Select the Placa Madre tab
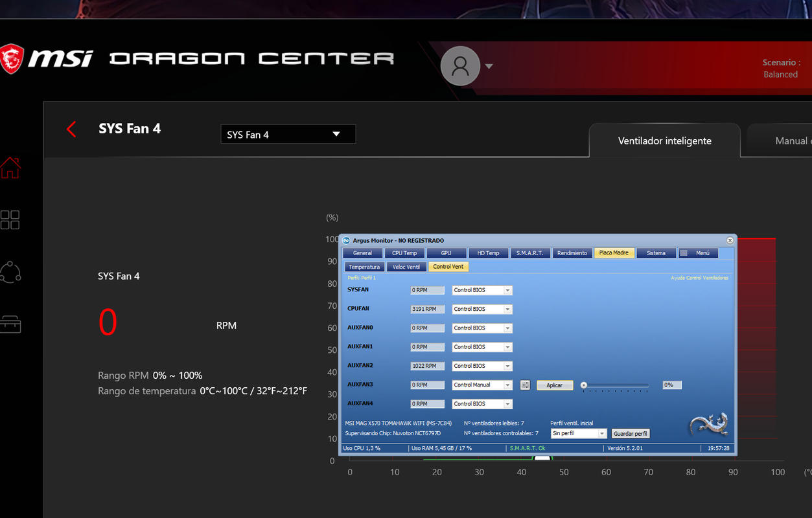Image resolution: width=812 pixels, height=518 pixels. (x=614, y=253)
